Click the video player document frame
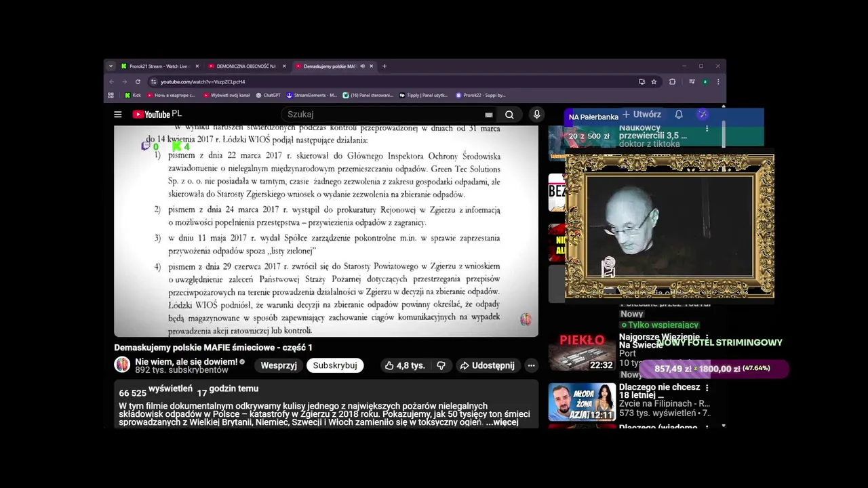Viewport: 868px width, 488px height. click(x=326, y=231)
